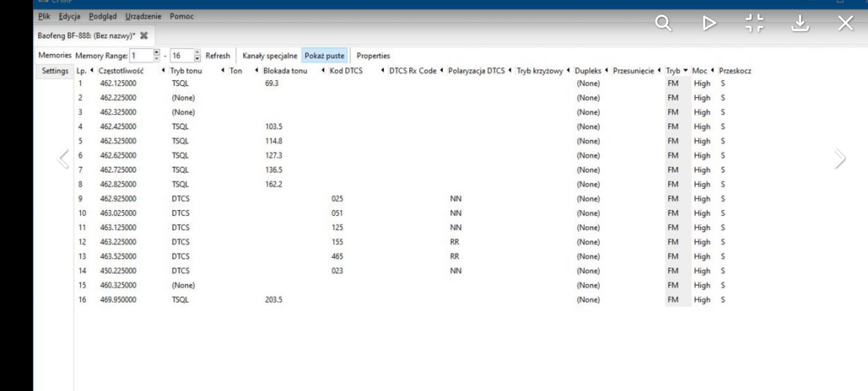Toggle the Pokaż puste button
Viewport: 868px width, 391px height.
(x=324, y=56)
